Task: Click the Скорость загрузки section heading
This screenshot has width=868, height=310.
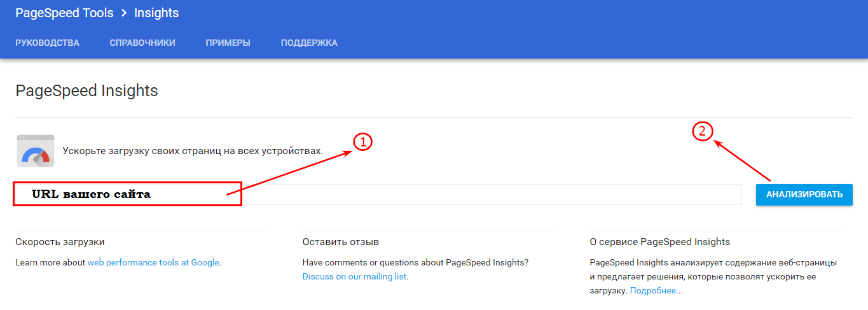Action: [60, 242]
